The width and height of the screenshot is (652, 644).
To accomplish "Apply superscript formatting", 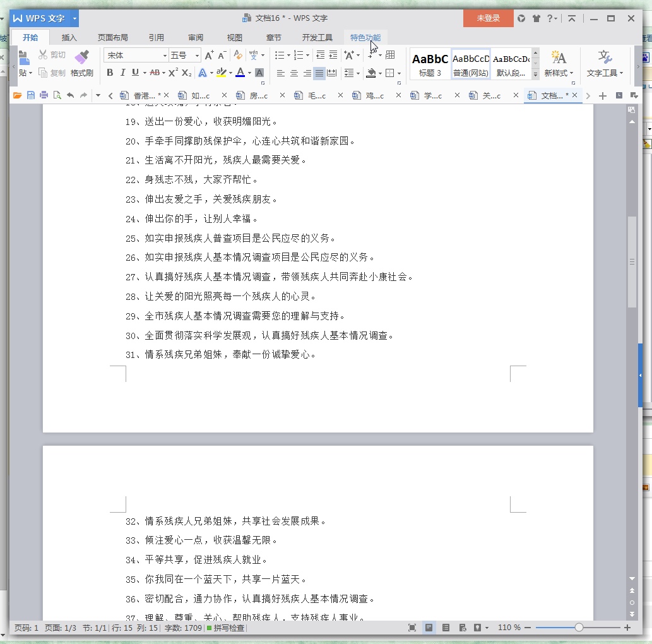I will coord(173,73).
